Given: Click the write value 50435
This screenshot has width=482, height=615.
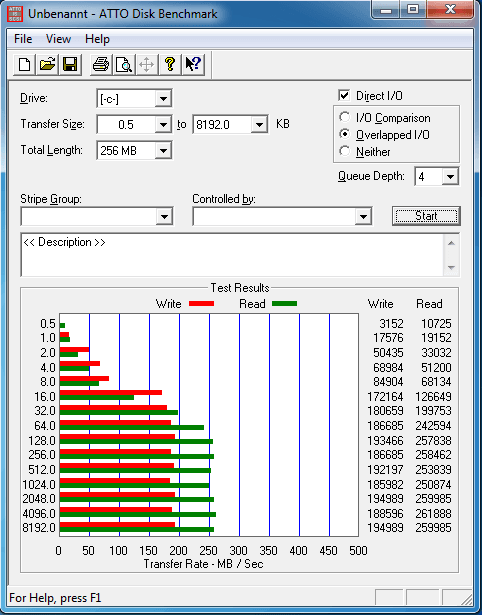Looking at the screenshot, I should (x=388, y=353).
